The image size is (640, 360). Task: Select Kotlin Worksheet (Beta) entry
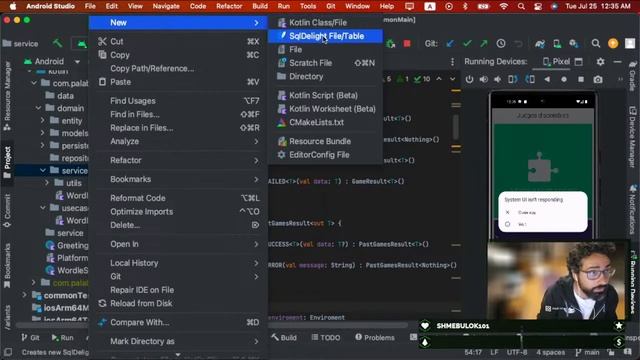point(325,109)
